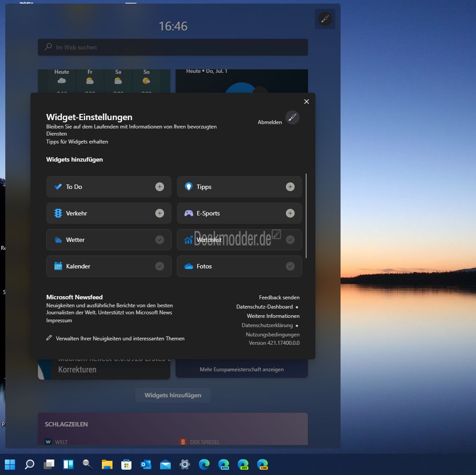This screenshot has height=475, width=476.
Task: Open Search from the taskbar
Action: [30, 464]
